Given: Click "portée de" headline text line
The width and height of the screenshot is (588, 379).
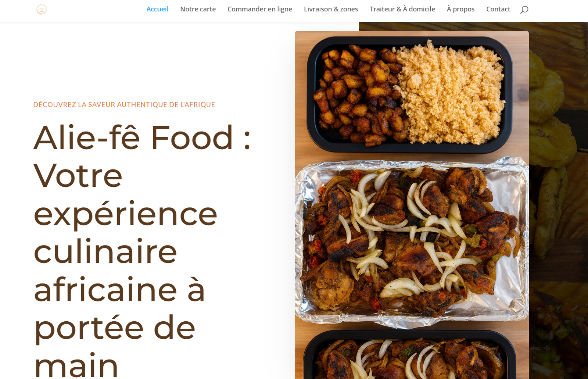Looking at the screenshot, I should 115,328.
